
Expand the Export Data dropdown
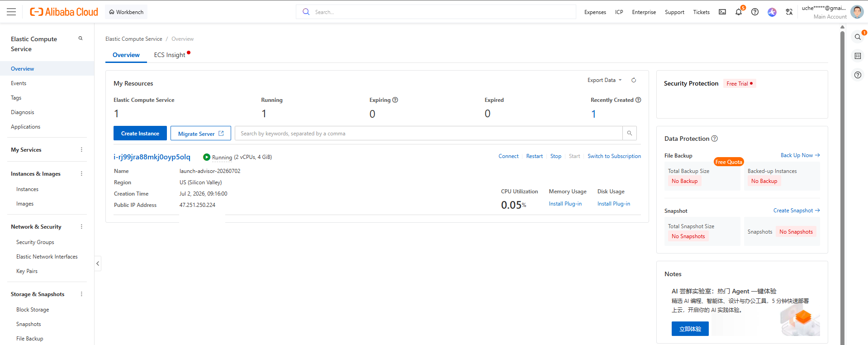point(605,80)
